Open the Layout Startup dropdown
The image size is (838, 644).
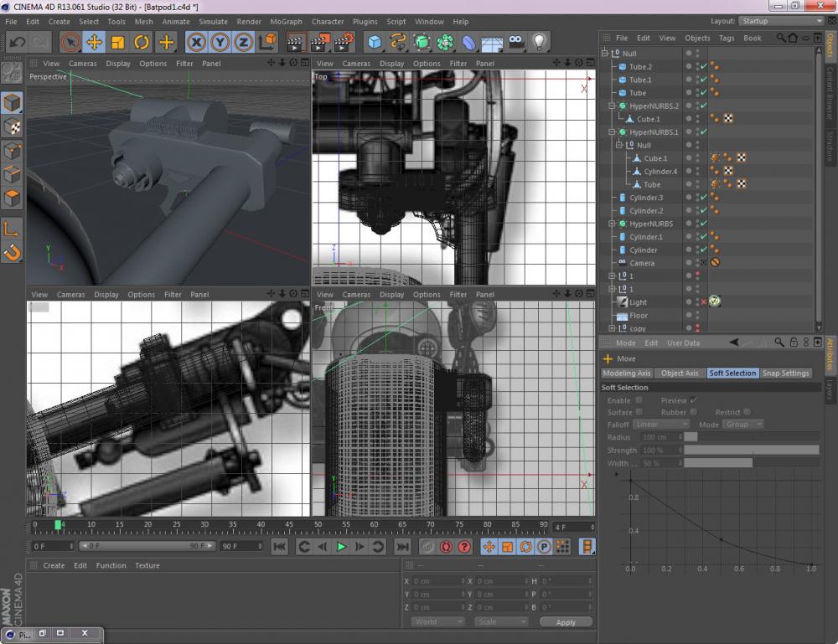tap(781, 21)
